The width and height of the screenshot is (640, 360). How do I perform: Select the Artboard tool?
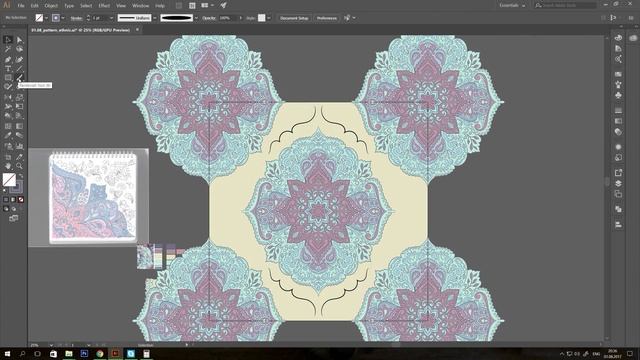(x=8, y=157)
